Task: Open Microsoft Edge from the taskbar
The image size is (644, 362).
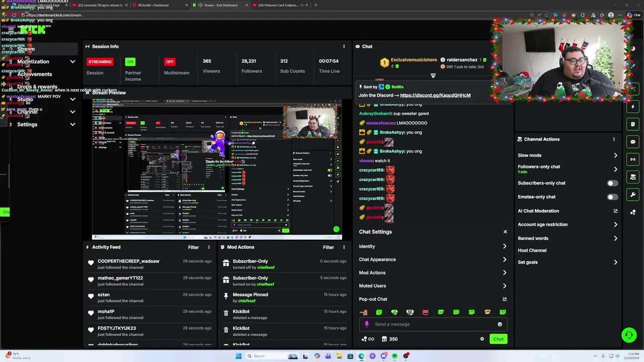Action: click(x=361, y=356)
